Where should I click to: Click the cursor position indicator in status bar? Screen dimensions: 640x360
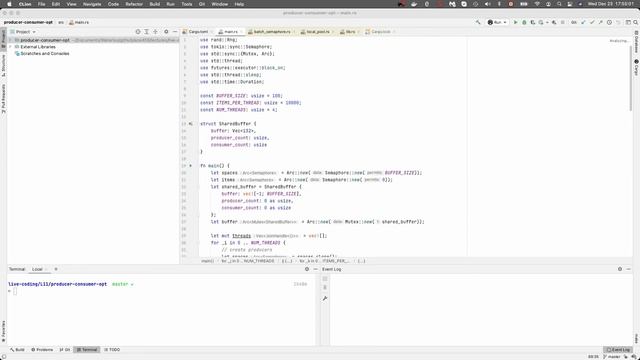click(x=593, y=357)
